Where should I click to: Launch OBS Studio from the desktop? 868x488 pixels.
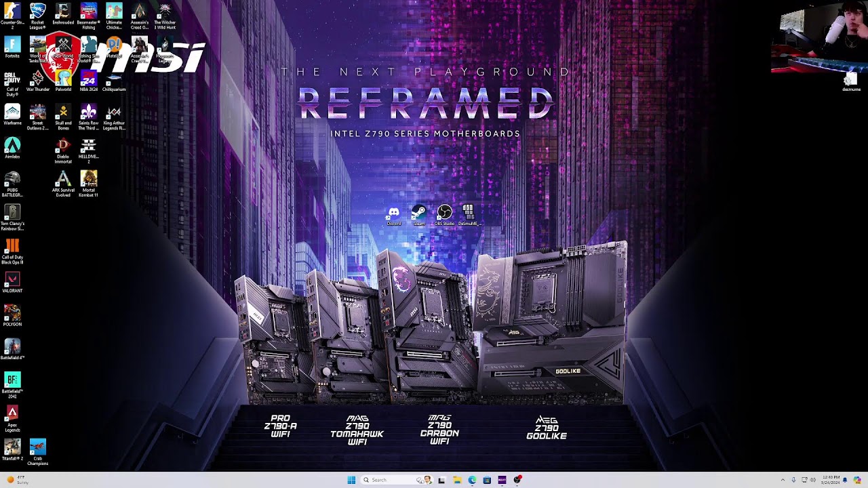point(444,216)
